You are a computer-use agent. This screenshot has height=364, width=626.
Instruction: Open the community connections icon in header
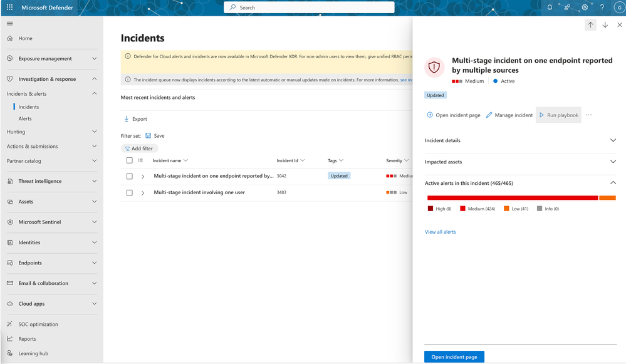567,7
